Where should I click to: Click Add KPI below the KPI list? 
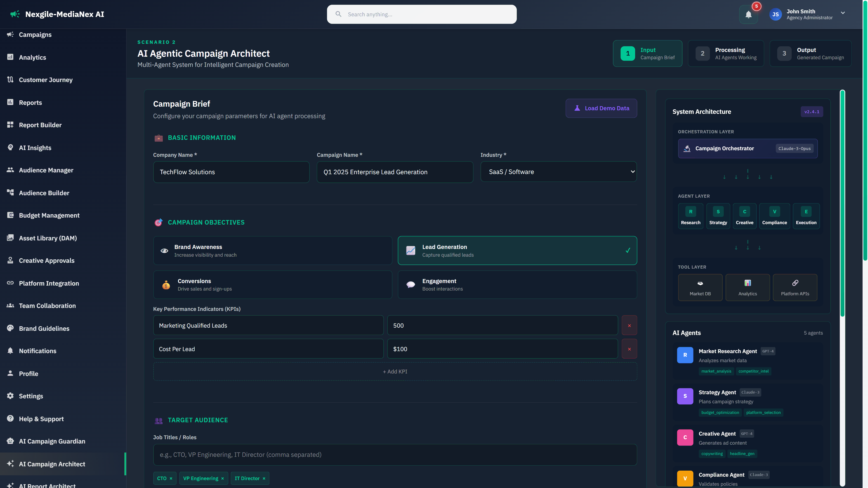pos(395,371)
